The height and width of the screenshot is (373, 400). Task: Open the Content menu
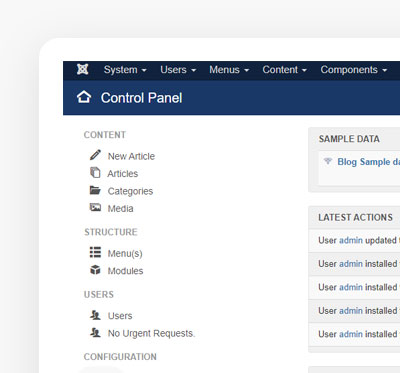pos(284,70)
